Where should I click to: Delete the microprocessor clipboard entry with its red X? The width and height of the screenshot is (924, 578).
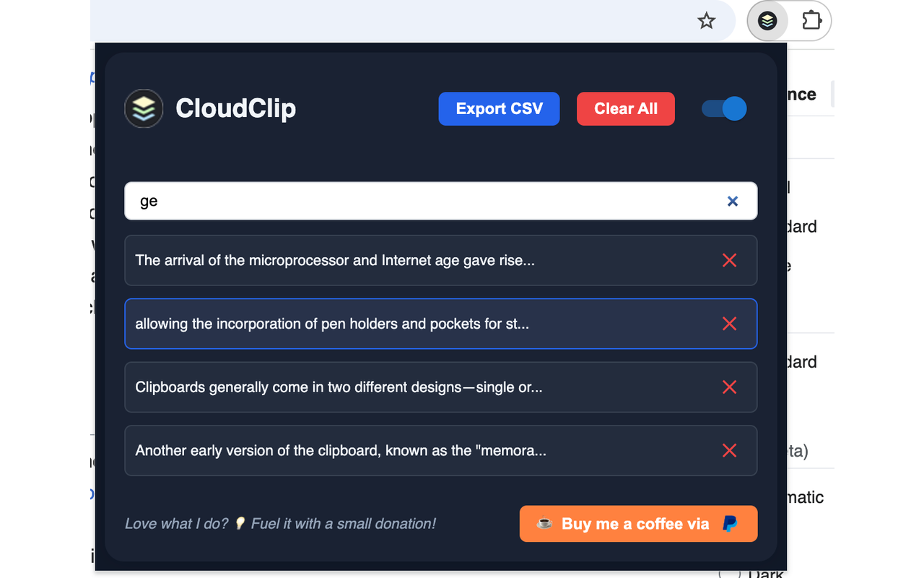coord(729,260)
